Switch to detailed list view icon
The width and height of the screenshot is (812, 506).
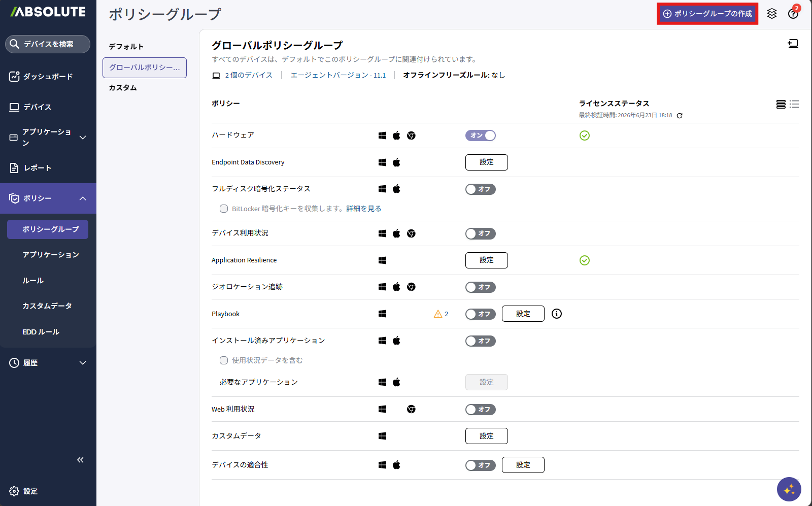[x=781, y=104]
